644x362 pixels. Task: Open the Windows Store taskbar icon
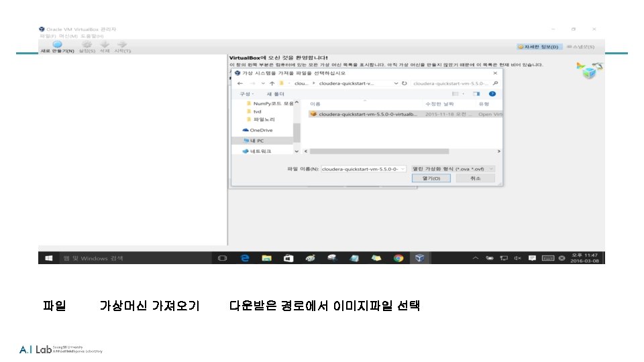click(288, 257)
